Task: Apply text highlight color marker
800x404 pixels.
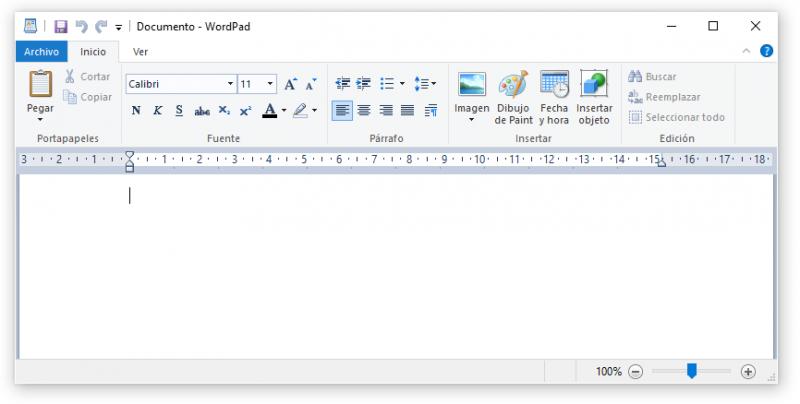Action: 300,110
